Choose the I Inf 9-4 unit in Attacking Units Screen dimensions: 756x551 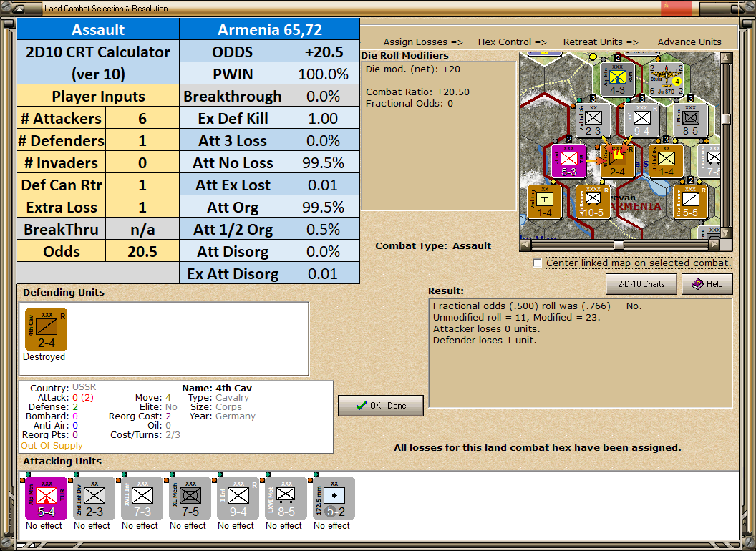238,499
